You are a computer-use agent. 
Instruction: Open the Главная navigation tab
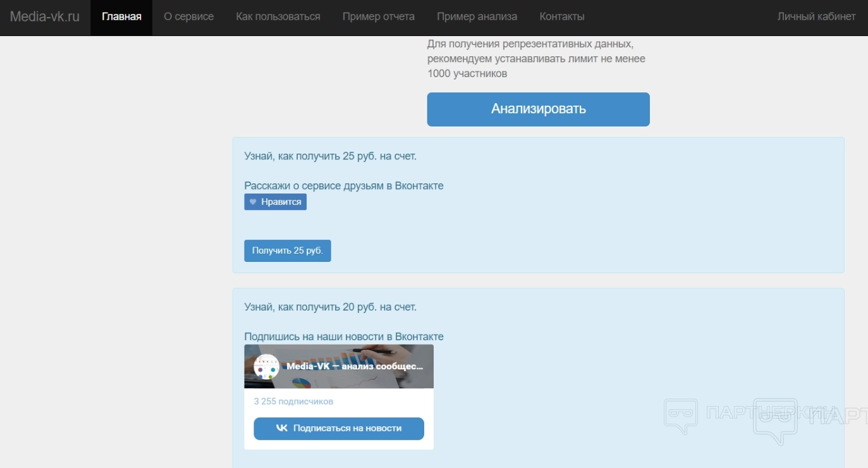tap(121, 17)
